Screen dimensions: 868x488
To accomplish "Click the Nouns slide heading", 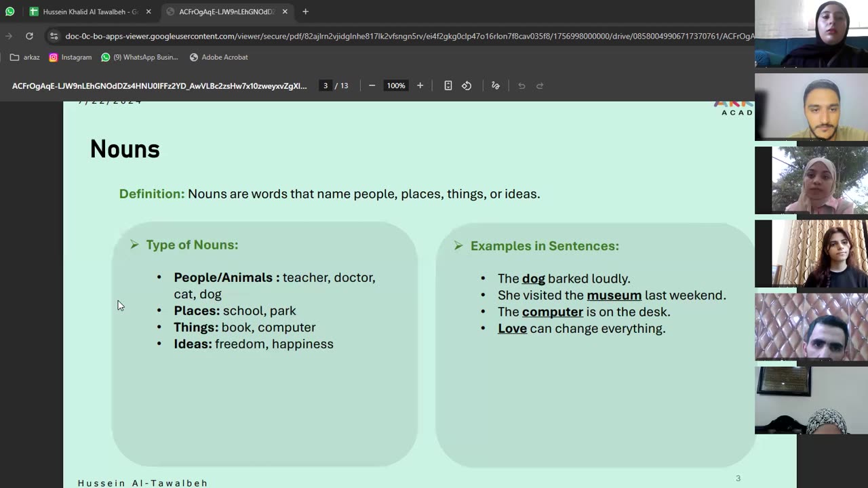I will (x=125, y=149).
